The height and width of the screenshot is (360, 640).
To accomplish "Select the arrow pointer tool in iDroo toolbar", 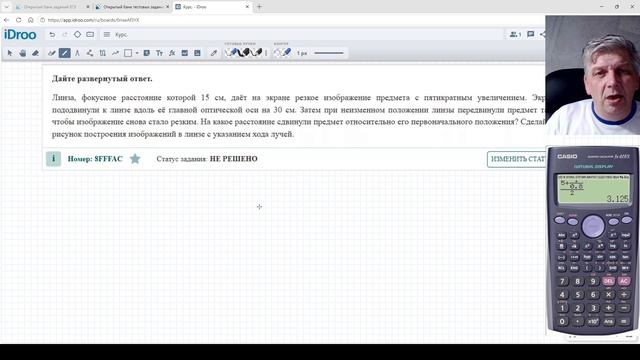I will coord(10,53).
